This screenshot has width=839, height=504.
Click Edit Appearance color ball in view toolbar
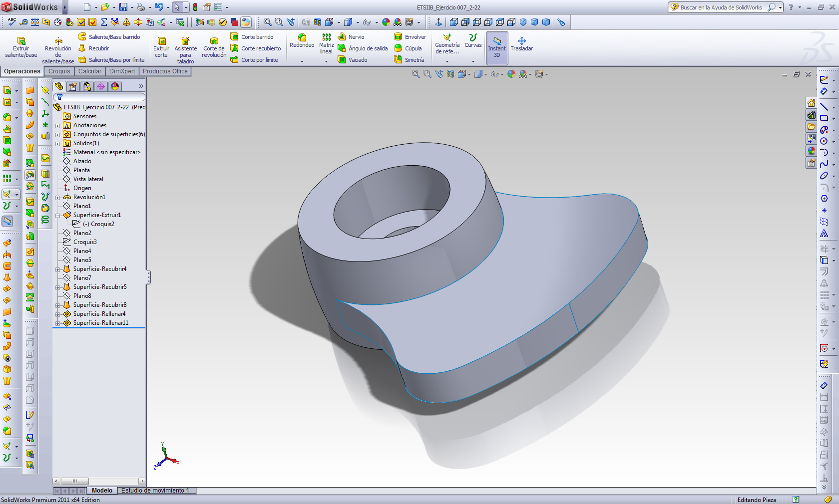pos(511,74)
